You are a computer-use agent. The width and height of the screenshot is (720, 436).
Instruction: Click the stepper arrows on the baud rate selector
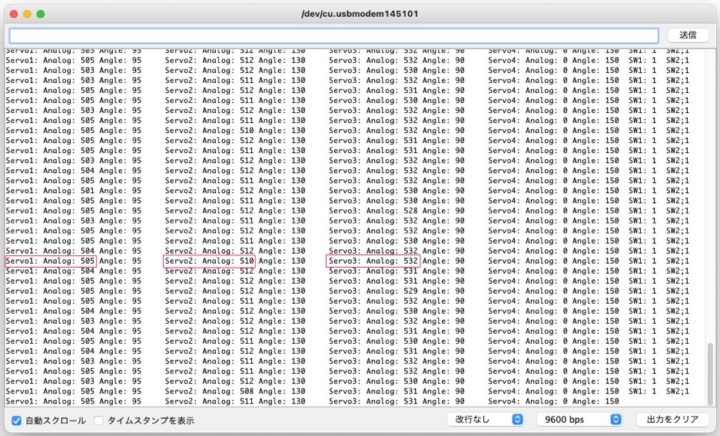(616, 420)
